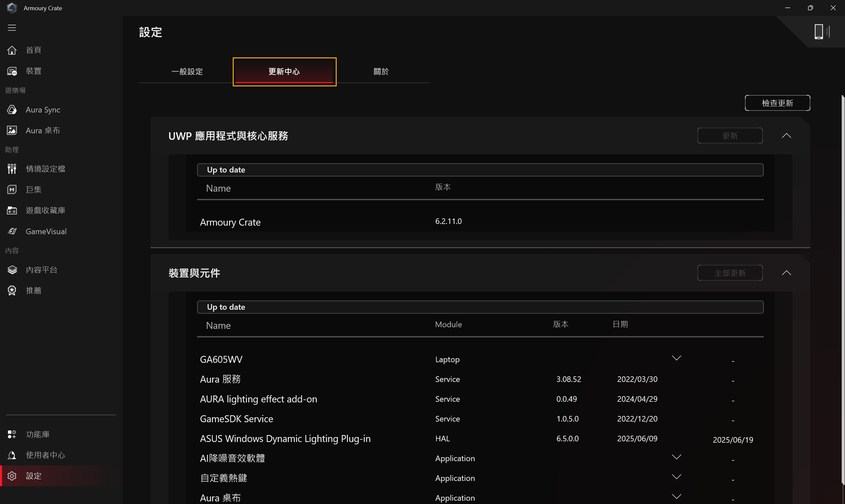
Task: Expand the 自定義熱鍵 row chevron
Action: (x=676, y=477)
